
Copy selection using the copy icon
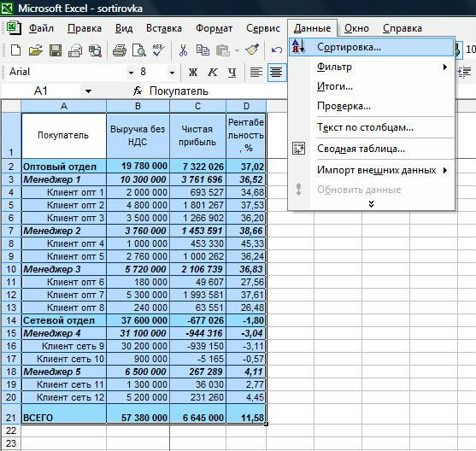(203, 50)
